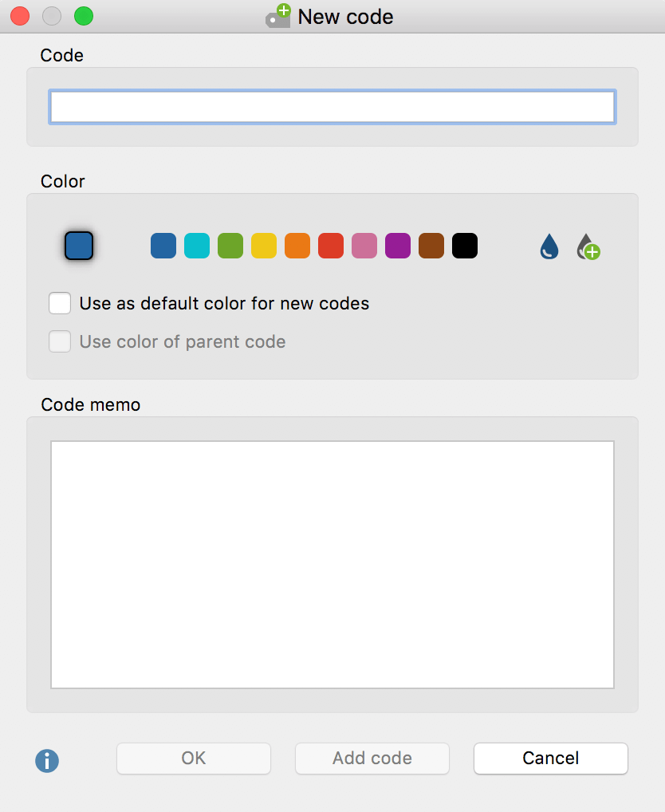Viewport: 665px width, 812px height.
Task: Open the custom color droplet picker
Action: [549, 246]
